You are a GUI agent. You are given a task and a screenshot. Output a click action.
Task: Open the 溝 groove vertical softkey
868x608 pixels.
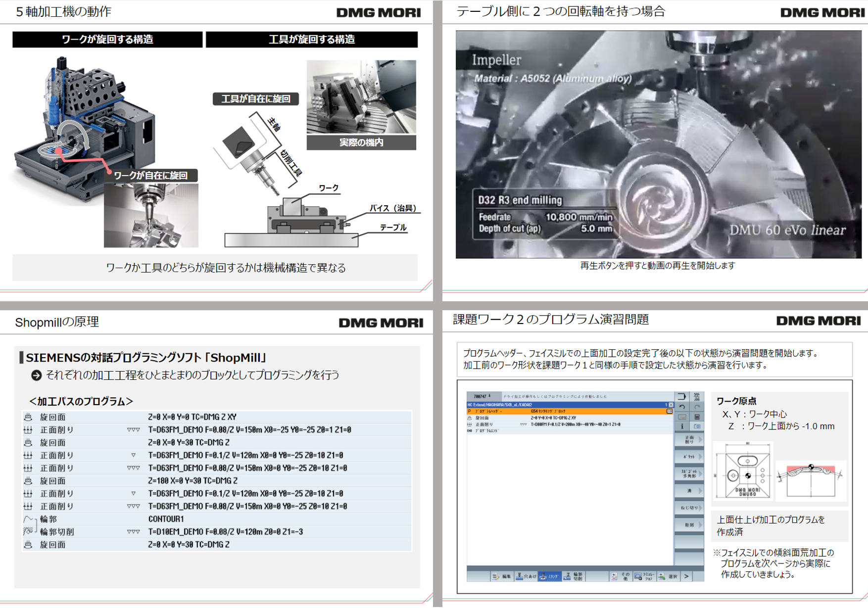pos(689,491)
